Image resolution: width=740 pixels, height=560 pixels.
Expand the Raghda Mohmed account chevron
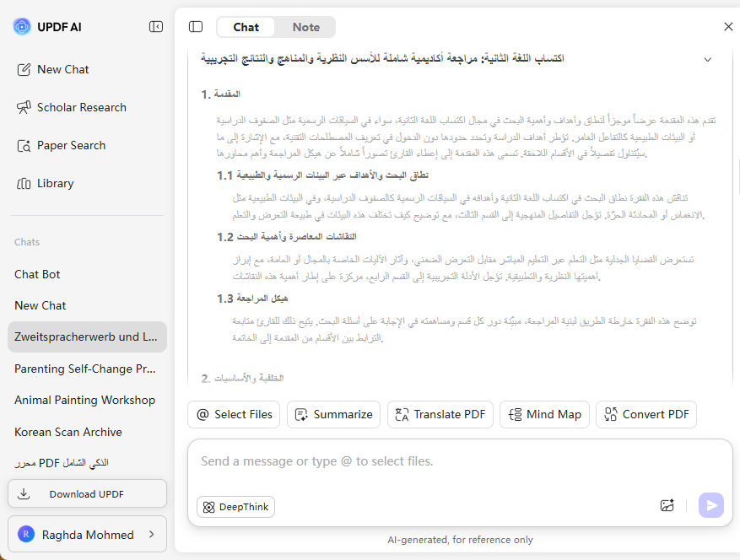tap(152, 534)
